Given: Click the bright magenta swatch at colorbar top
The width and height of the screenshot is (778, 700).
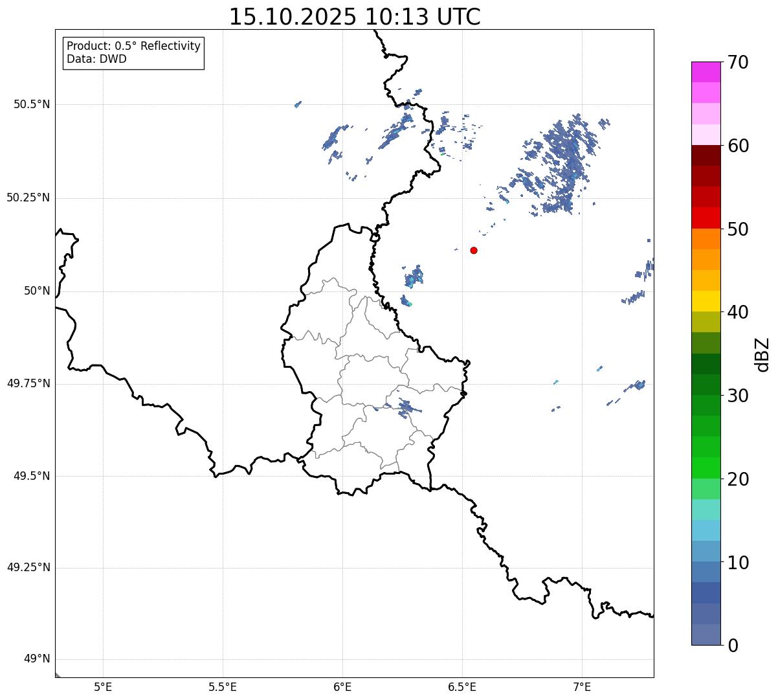Looking at the screenshot, I should click(x=706, y=72).
